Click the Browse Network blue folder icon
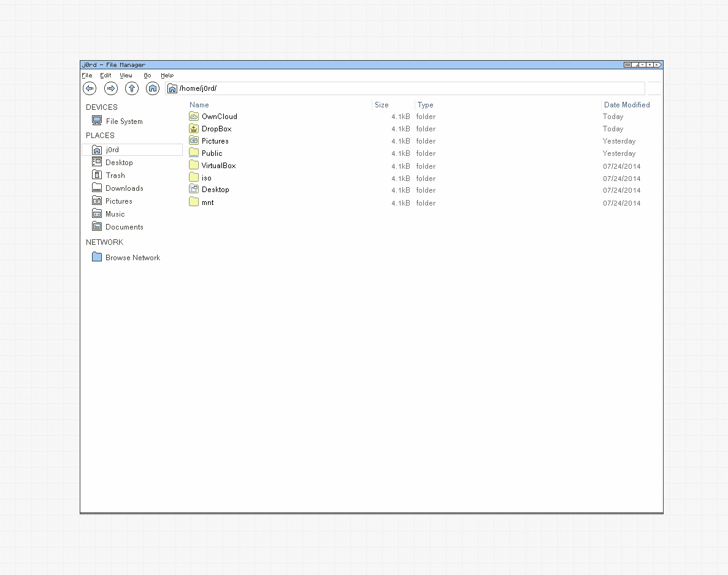Screen dimensions: 728x575 pyautogui.click(x=96, y=257)
